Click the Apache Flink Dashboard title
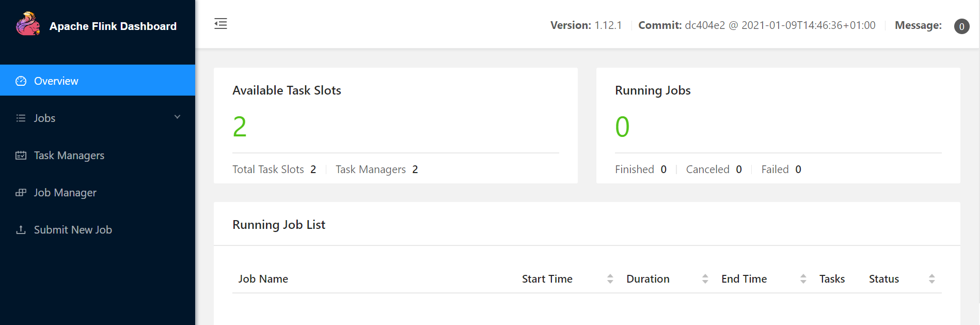 click(113, 26)
